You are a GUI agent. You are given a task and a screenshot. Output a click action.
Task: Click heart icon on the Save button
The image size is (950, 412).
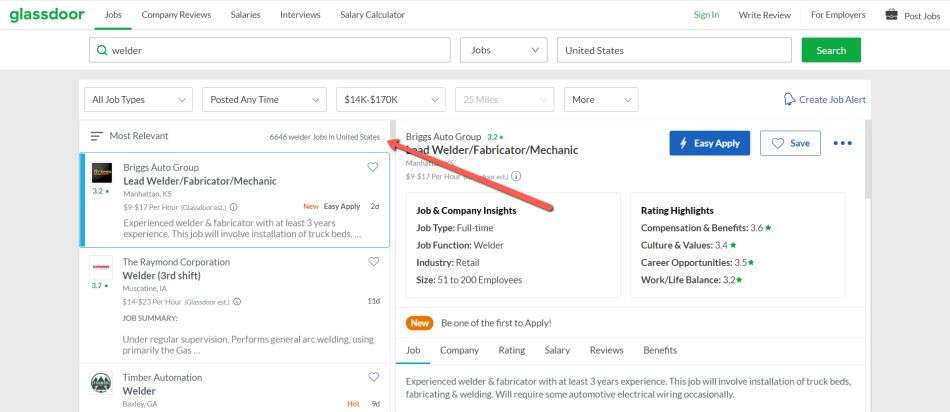click(777, 143)
